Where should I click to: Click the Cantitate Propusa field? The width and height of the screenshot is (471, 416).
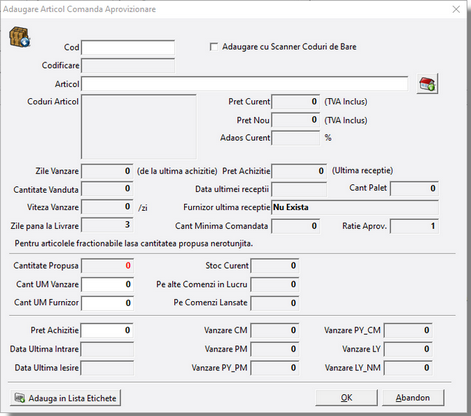coord(107,266)
